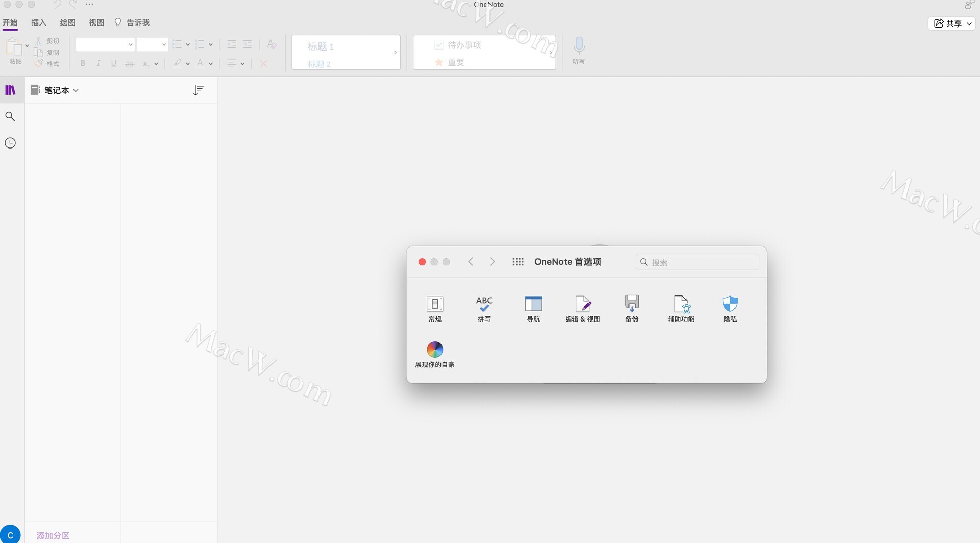
Task: Expand numbered list style options
Action: [x=211, y=45]
